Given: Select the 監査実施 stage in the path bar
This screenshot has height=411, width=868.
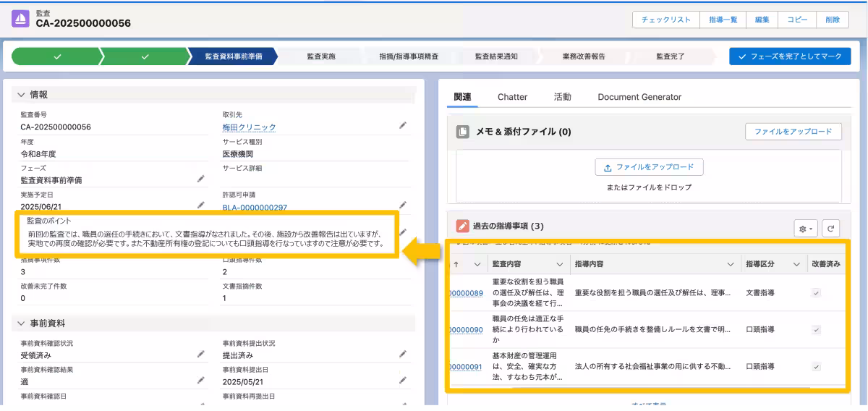Looking at the screenshot, I should click(321, 56).
